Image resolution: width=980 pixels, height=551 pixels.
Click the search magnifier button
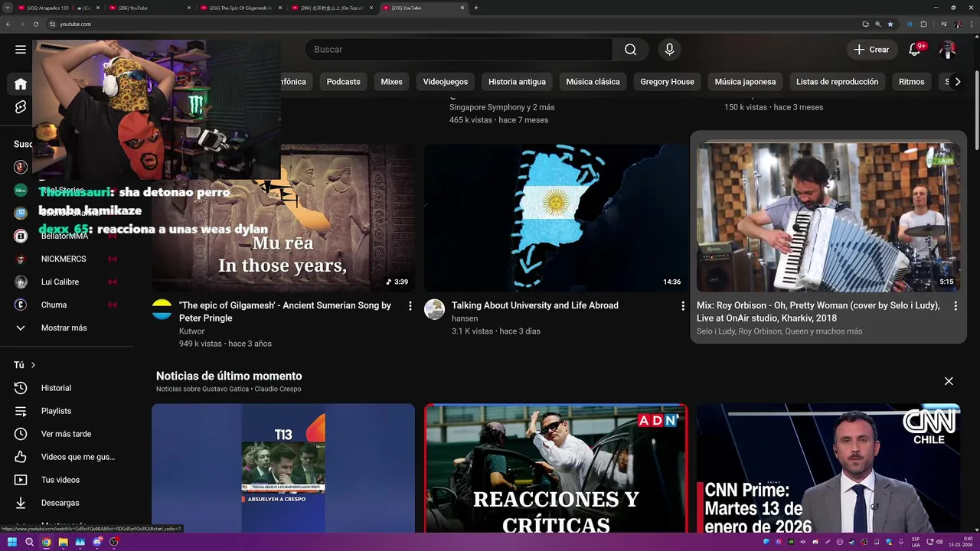point(630,50)
